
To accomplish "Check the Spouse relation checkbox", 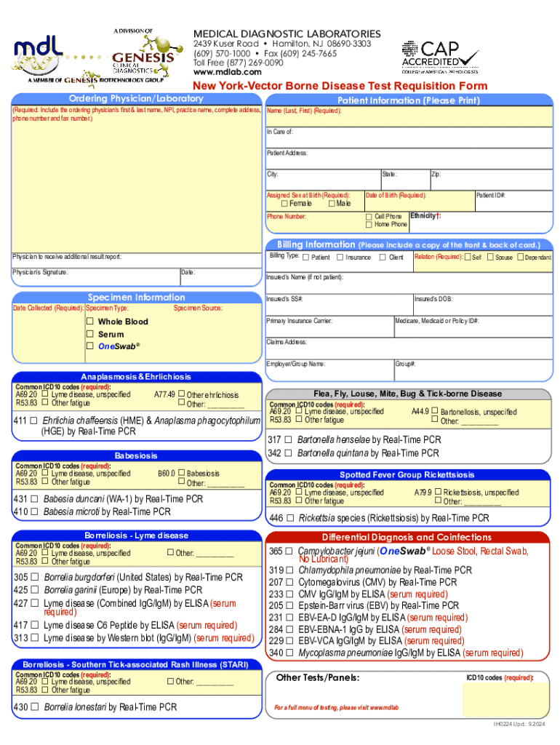I will click(x=489, y=258).
